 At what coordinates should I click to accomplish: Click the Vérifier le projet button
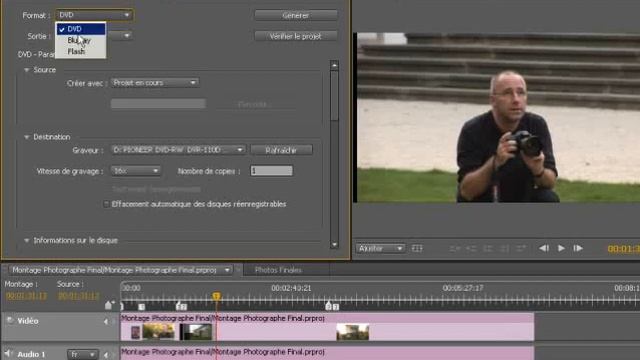coord(296,36)
